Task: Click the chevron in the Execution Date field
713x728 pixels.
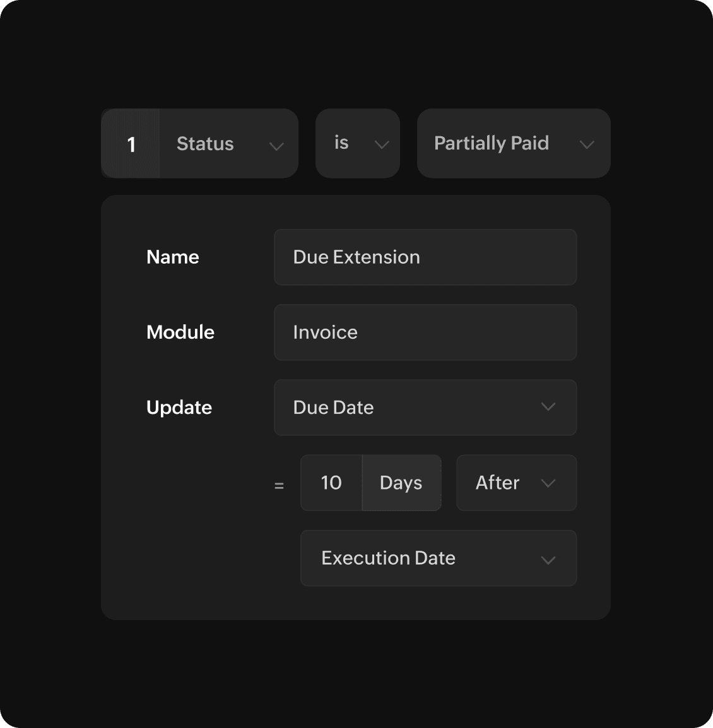Action: point(548,560)
